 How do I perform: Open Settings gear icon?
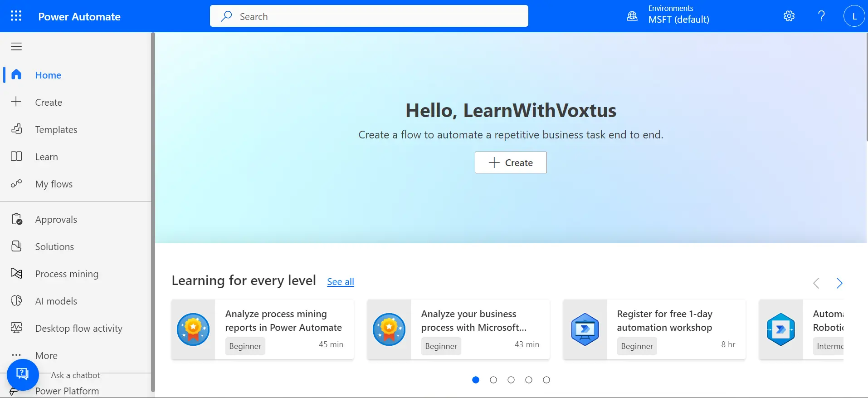pyautogui.click(x=789, y=16)
